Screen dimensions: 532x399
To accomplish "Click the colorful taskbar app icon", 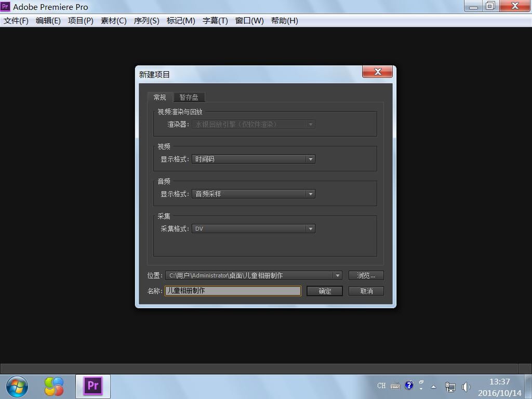I will (x=54, y=387).
